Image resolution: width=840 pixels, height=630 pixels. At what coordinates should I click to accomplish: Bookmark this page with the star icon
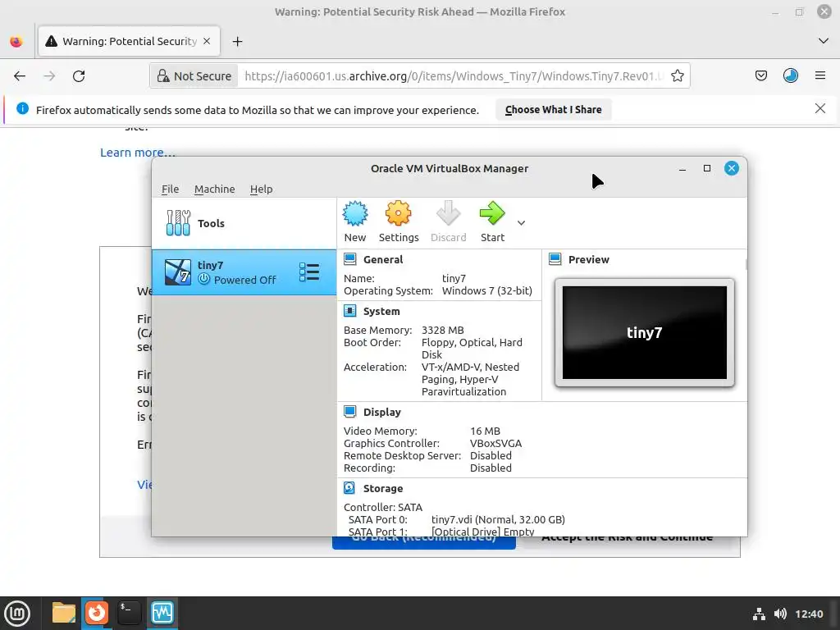coord(677,76)
